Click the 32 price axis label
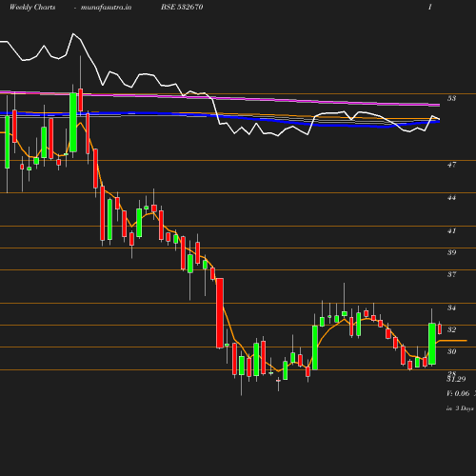This screenshot has width=476, height=476. pyautogui.click(x=451, y=329)
